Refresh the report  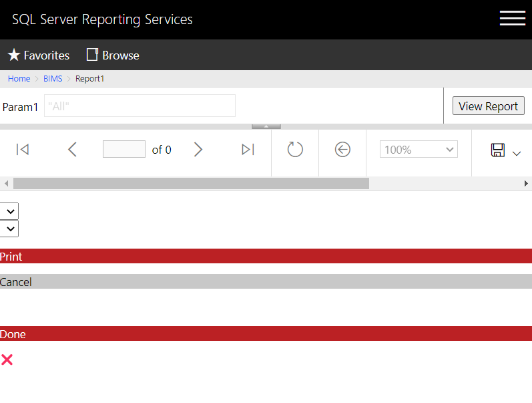(295, 150)
